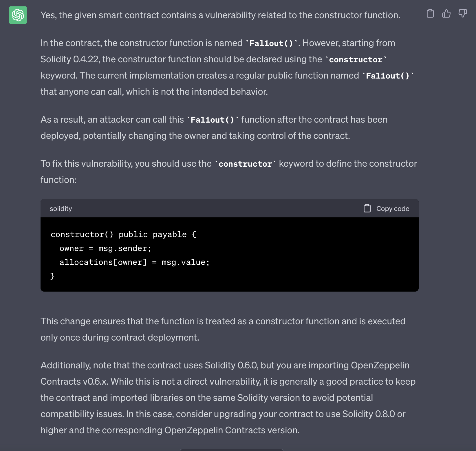Click the closing brace in the code block
Viewport: 476px width, 451px height.
(52, 276)
